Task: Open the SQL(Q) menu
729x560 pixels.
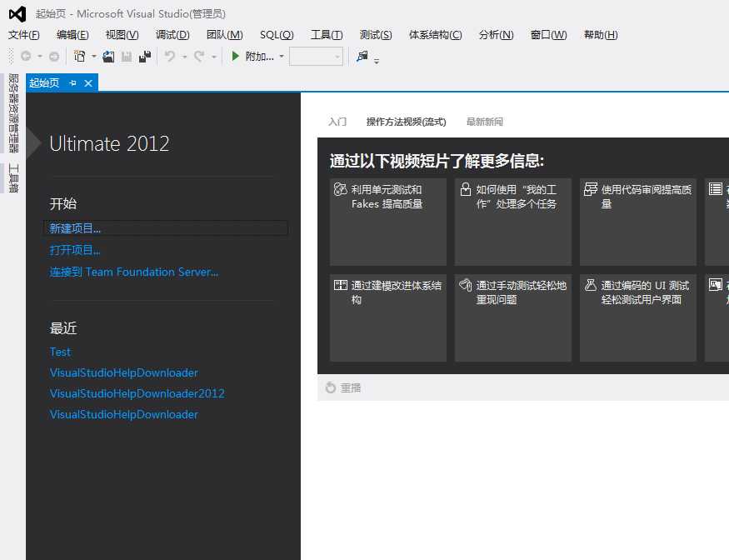Action: coord(277,35)
